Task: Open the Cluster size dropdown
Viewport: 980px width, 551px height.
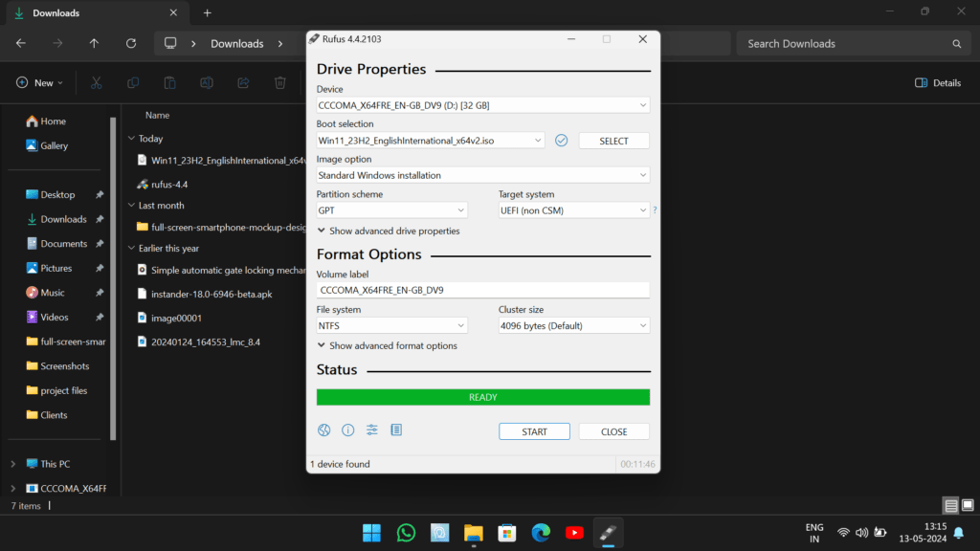Action: click(x=574, y=325)
